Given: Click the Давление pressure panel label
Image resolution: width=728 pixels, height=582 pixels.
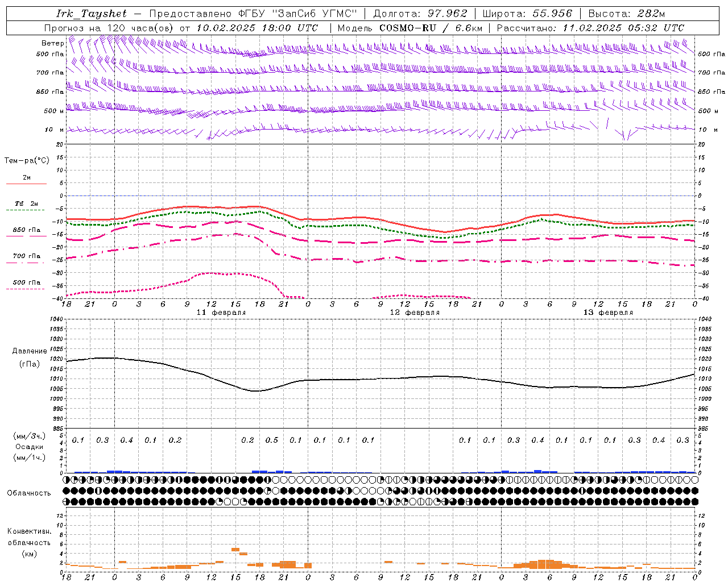Looking at the screenshot, I should pyautogui.click(x=30, y=351).
